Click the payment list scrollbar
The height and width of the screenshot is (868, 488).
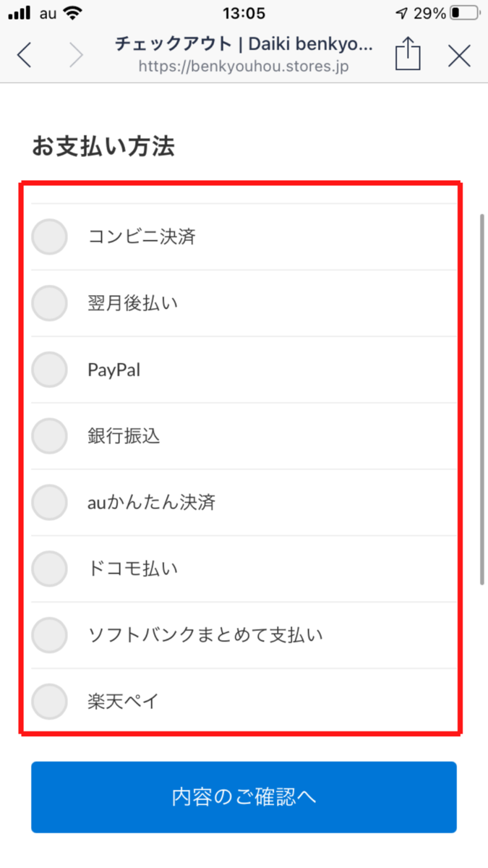482,399
